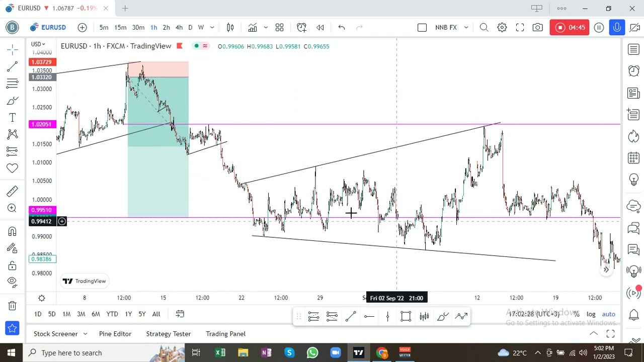Click the blue favorites star icon
This screenshot has height=362, width=644.
pos(13,329)
